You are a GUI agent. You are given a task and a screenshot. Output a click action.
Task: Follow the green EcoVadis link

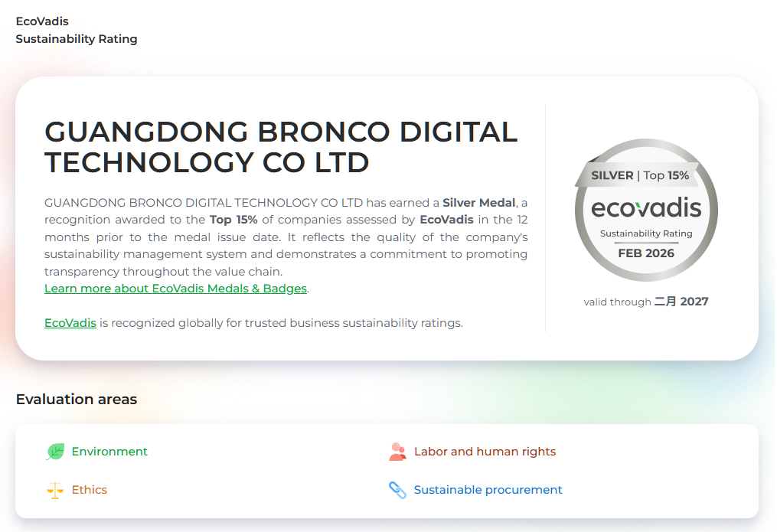[70, 323]
